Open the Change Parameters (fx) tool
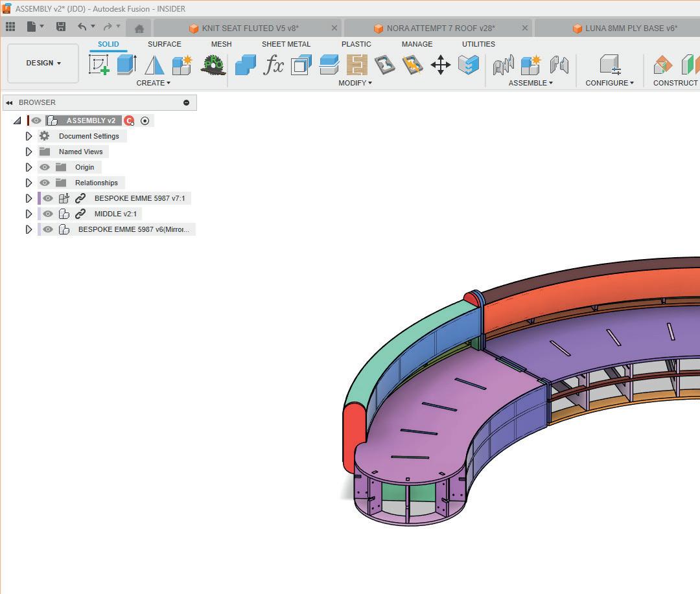This screenshot has height=594, width=700. tap(274, 65)
